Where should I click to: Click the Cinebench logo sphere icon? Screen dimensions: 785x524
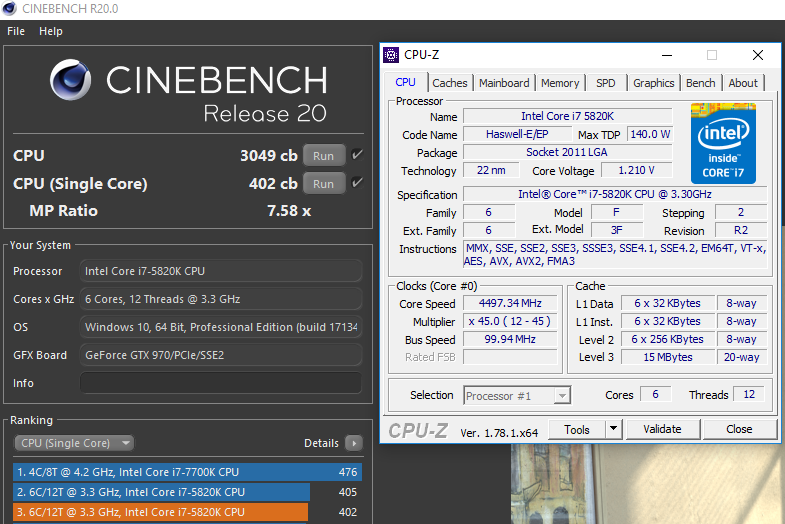(x=71, y=80)
